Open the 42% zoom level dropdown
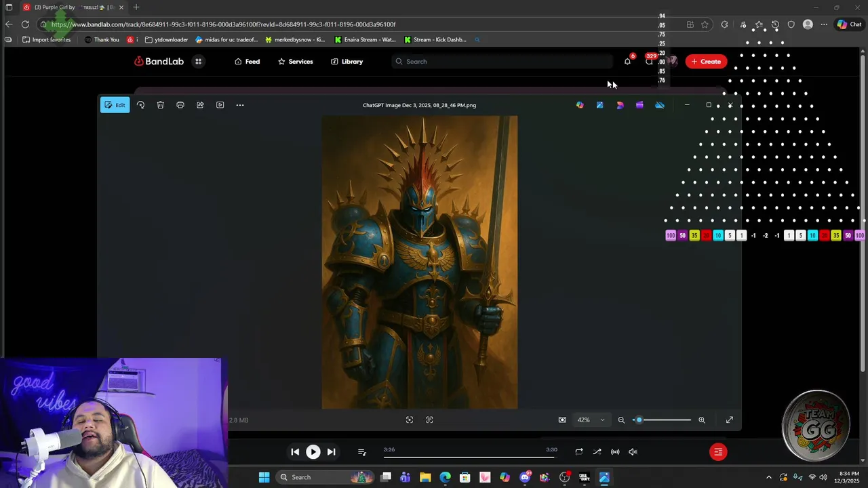 [591, 420]
